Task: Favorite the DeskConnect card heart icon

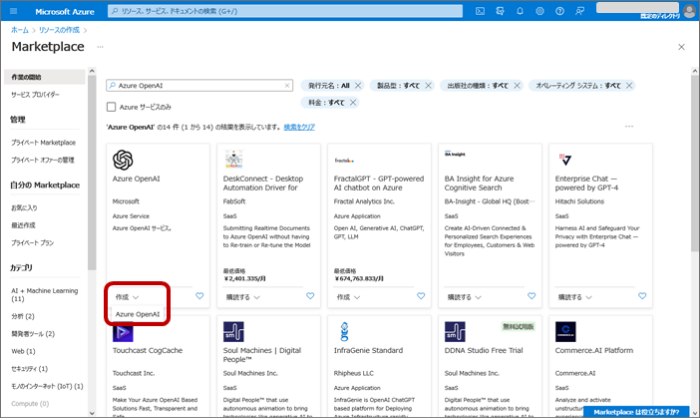Action: tap(310, 296)
